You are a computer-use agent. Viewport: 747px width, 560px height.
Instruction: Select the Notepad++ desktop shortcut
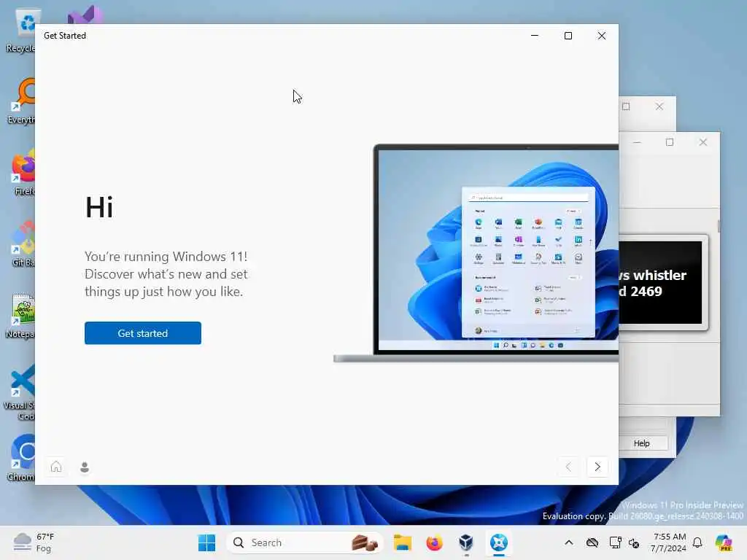[21, 315]
